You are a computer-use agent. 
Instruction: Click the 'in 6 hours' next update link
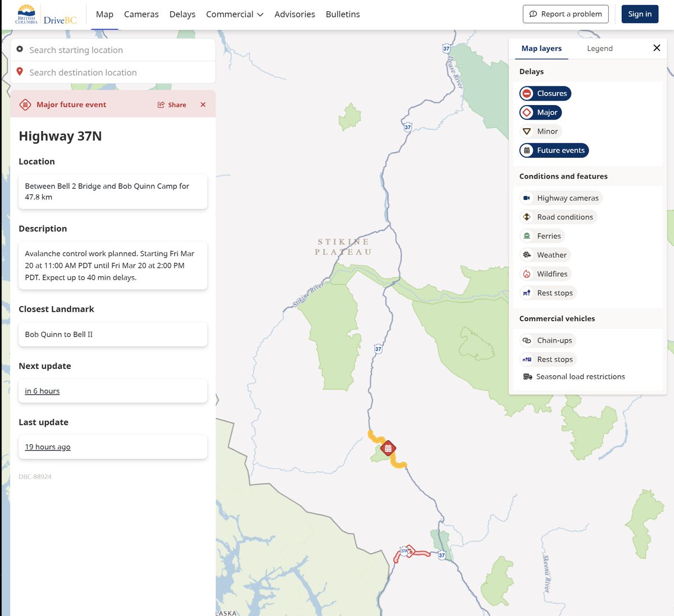42,391
